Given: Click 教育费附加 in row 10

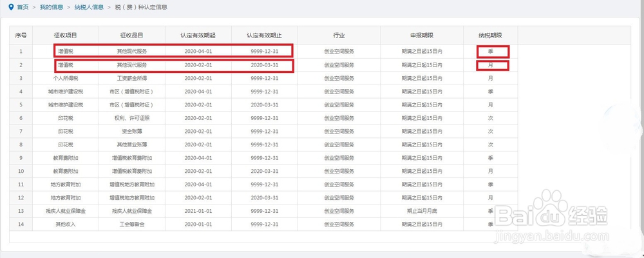Looking at the screenshot, I should pos(66,171).
